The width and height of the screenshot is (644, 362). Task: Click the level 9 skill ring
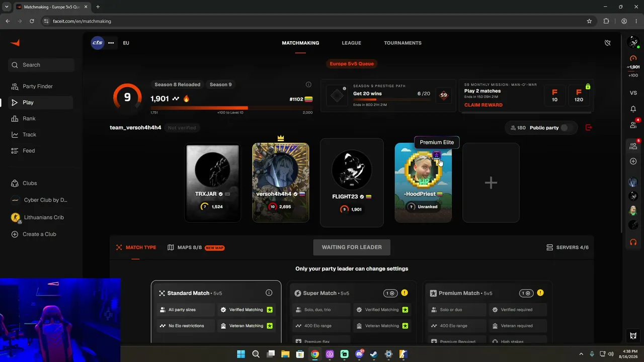[x=127, y=98]
